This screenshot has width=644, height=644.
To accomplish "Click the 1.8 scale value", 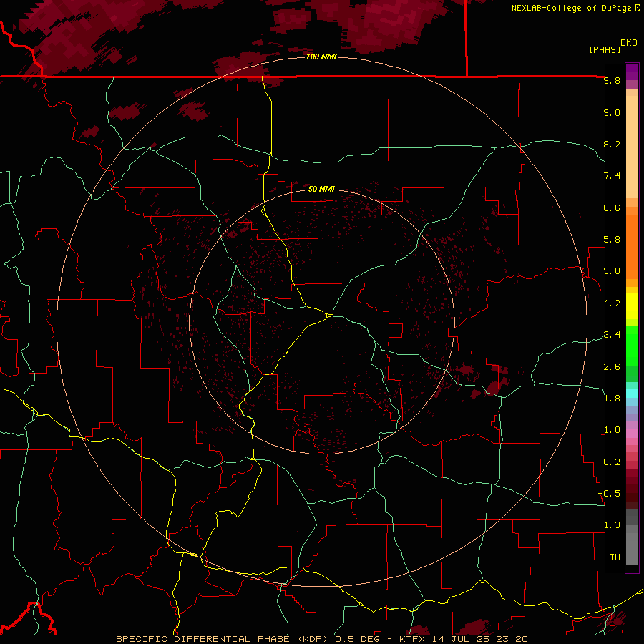I will (612, 399).
